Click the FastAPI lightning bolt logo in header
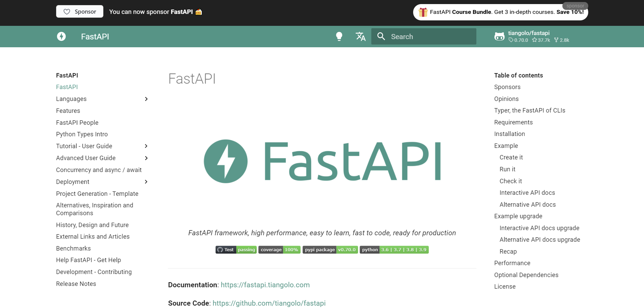This screenshot has height=308, width=644. (x=61, y=36)
